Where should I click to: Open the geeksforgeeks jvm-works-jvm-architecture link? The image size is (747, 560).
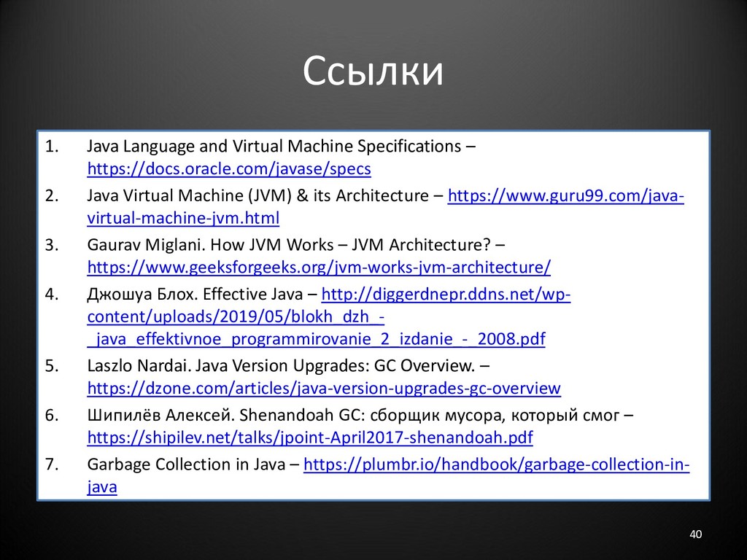[x=319, y=267]
